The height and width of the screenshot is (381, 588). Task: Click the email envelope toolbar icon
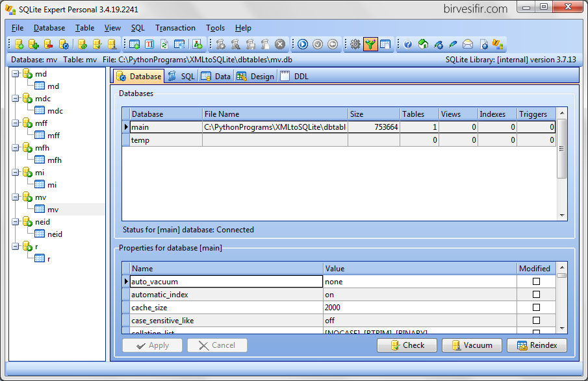coord(468,44)
